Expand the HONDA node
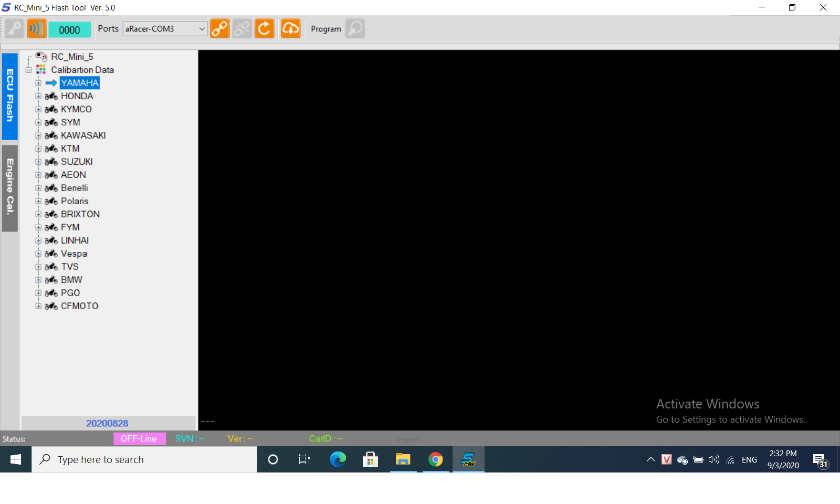The height and width of the screenshot is (504, 840). pos(38,96)
